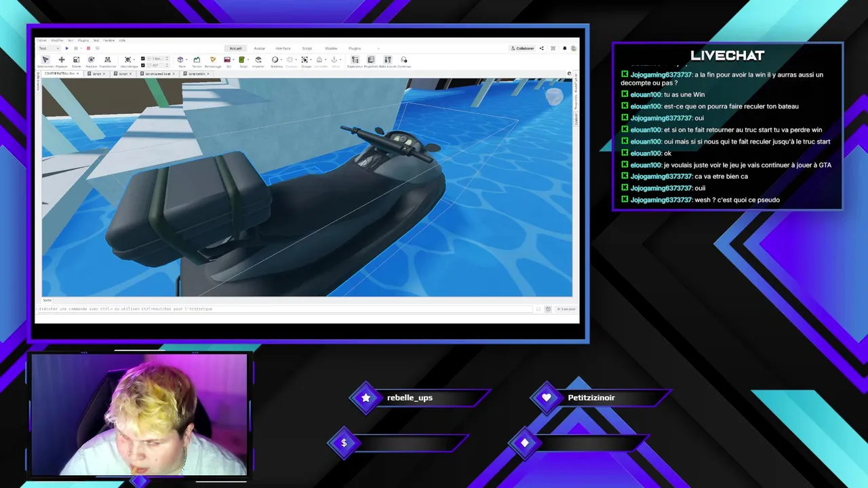Expand the Verrouiller dropdown arrow
868x488 pixels.
pyautogui.click(x=325, y=60)
